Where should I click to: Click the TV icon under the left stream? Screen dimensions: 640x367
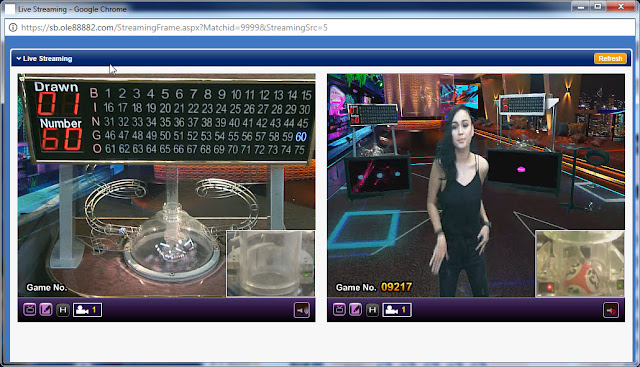(30, 310)
